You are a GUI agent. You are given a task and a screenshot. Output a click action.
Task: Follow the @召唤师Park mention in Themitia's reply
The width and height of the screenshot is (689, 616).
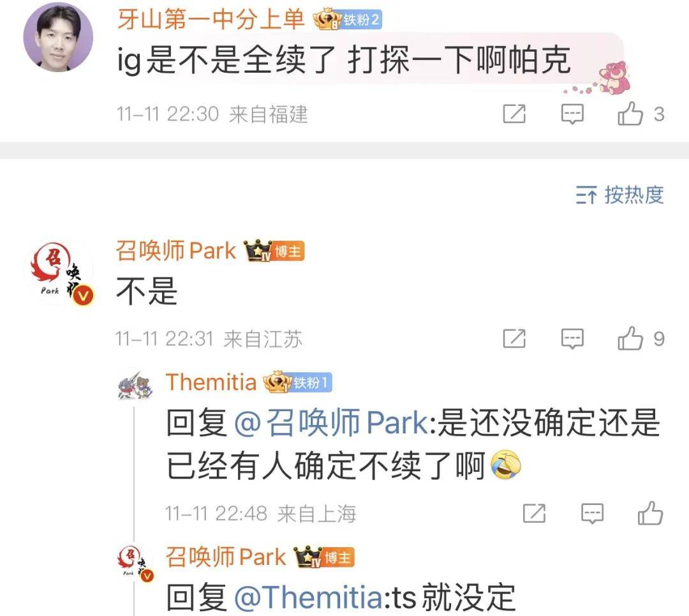pyautogui.click(x=331, y=423)
